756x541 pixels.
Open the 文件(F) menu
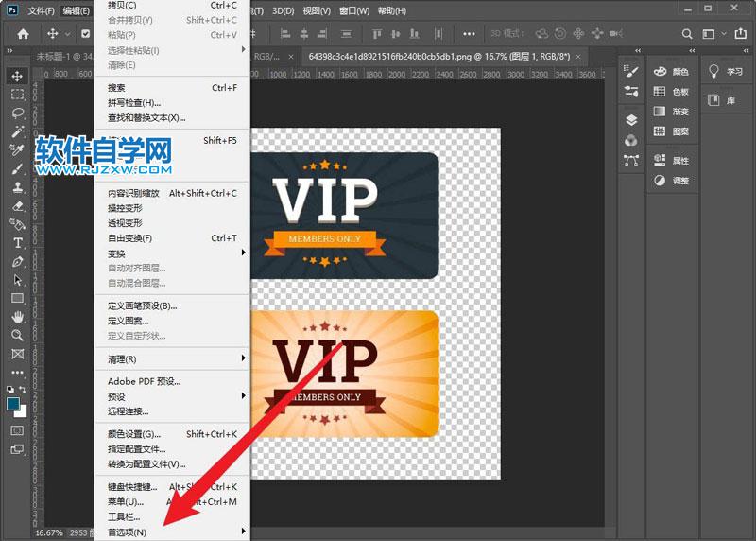[x=41, y=11]
